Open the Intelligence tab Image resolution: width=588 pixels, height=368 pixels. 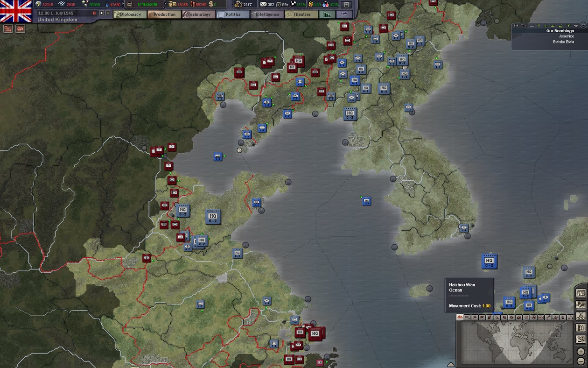tap(268, 14)
